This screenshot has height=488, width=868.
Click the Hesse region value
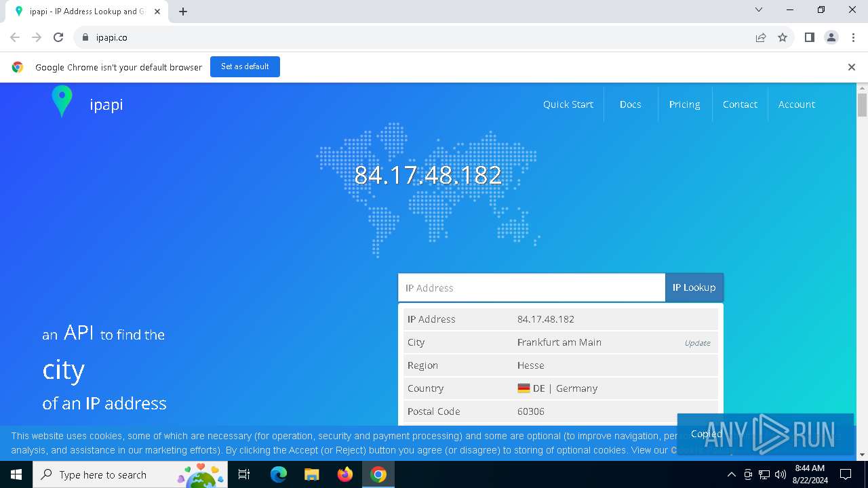coord(531,365)
